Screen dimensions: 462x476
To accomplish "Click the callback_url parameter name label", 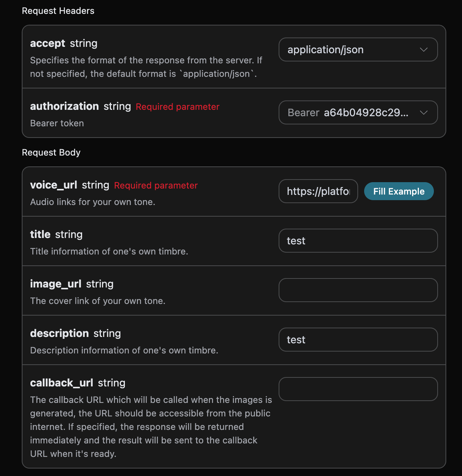I will click(x=61, y=383).
